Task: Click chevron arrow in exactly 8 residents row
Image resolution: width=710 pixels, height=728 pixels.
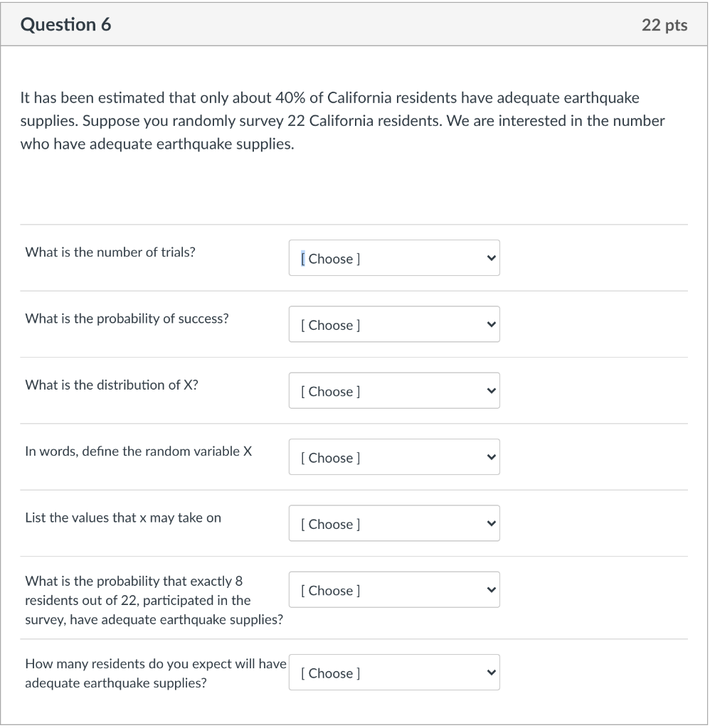Action: 489,590
